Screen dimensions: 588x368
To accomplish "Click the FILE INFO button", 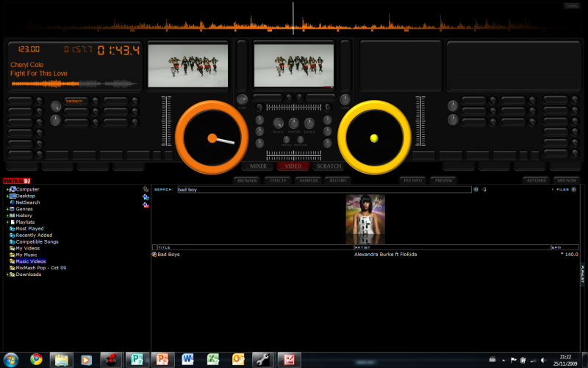I will tap(413, 180).
